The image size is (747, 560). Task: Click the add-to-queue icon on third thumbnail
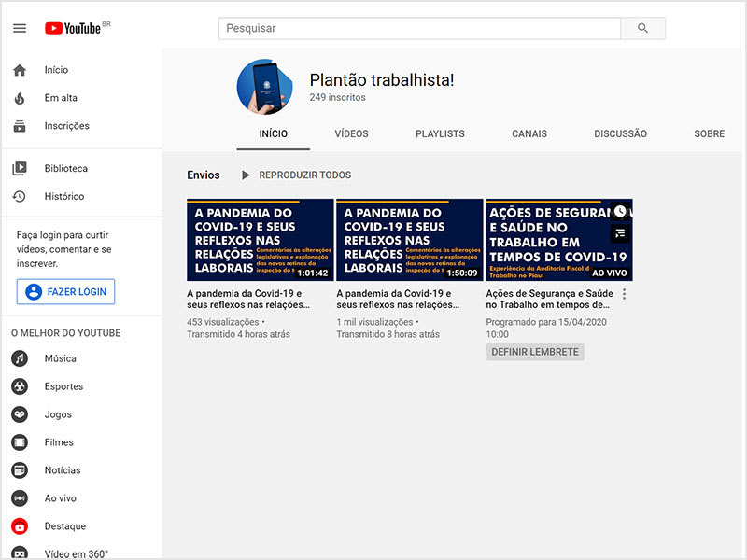[x=620, y=233]
